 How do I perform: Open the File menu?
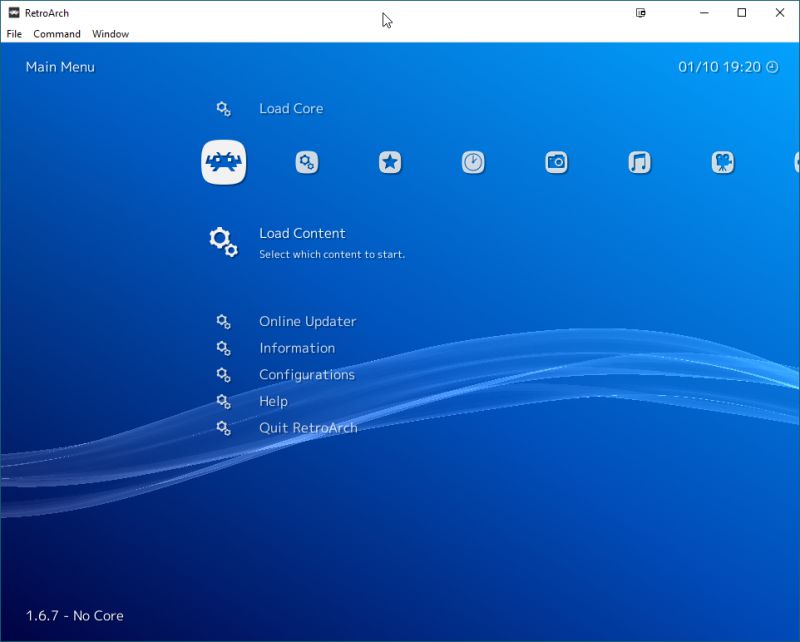click(x=14, y=33)
